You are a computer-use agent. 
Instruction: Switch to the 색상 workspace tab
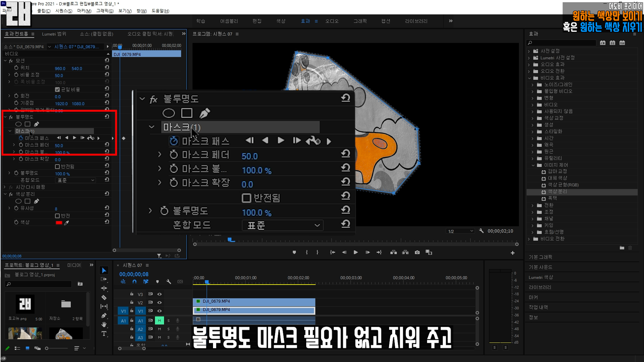coord(281,21)
